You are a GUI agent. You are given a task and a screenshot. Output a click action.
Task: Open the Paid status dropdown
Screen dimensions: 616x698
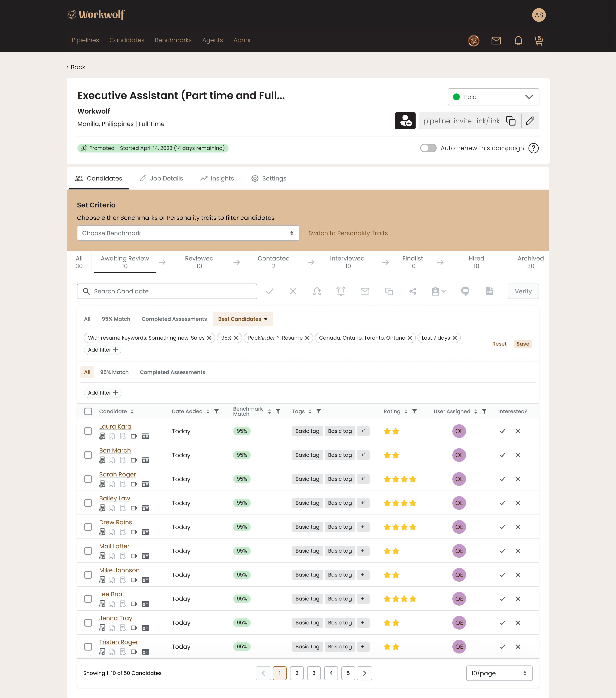click(493, 97)
